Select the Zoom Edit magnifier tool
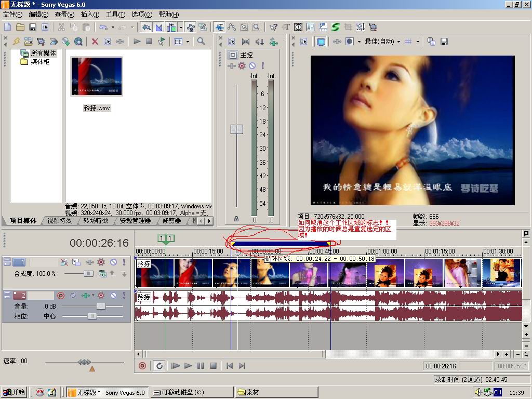 click(x=257, y=27)
